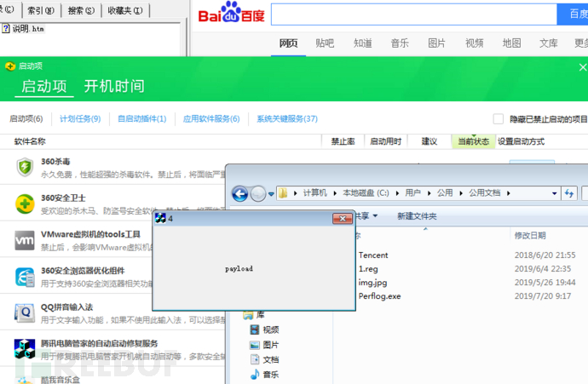Click the QQ拼音输入法 icon
The height and width of the screenshot is (384, 588).
coord(25,312)
